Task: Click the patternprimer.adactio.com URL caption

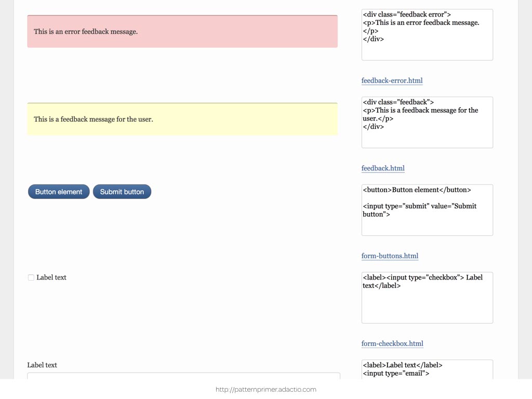Action: pyautogui.click(x=266, y=390)
